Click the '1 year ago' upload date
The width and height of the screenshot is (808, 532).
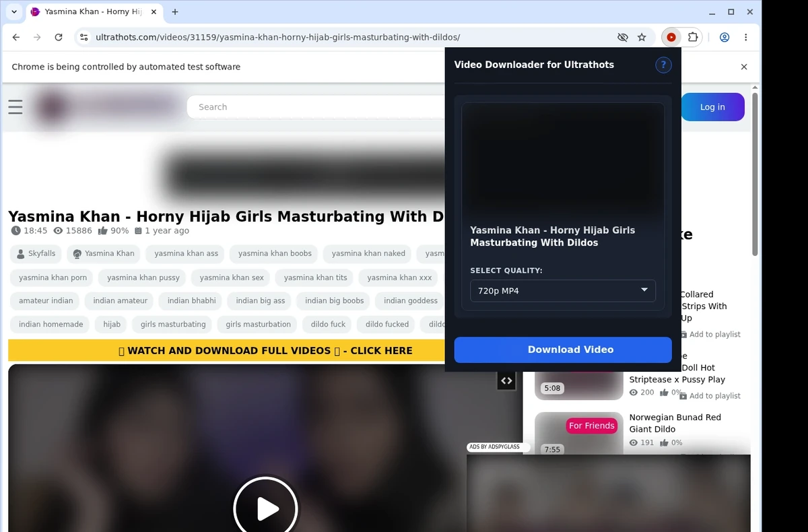[167, 231]
